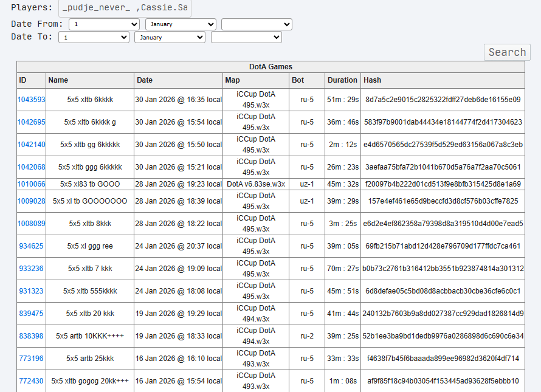Open game ID 1008089 link

coord(32,224)
